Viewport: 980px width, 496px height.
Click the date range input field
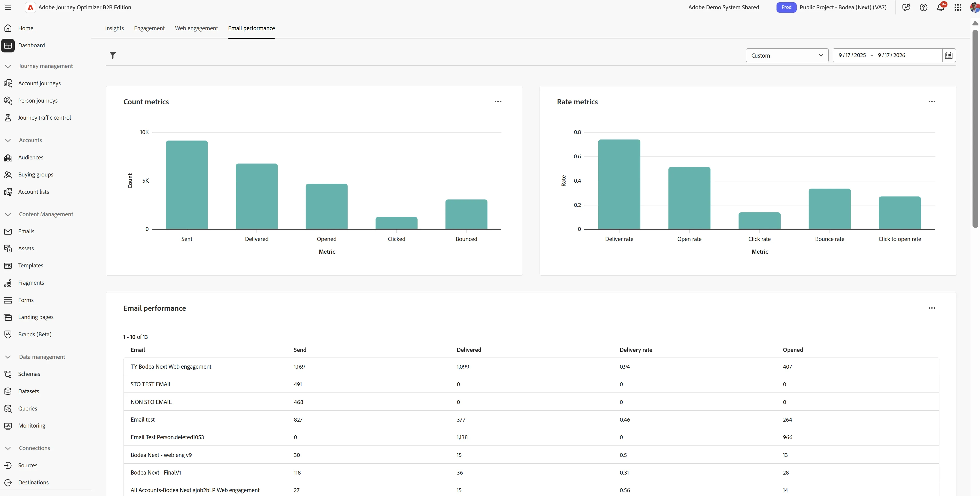[887, 55]
